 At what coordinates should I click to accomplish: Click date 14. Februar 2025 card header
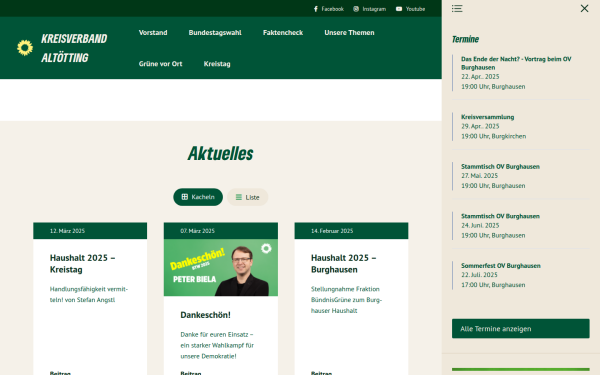click(351, 231)
